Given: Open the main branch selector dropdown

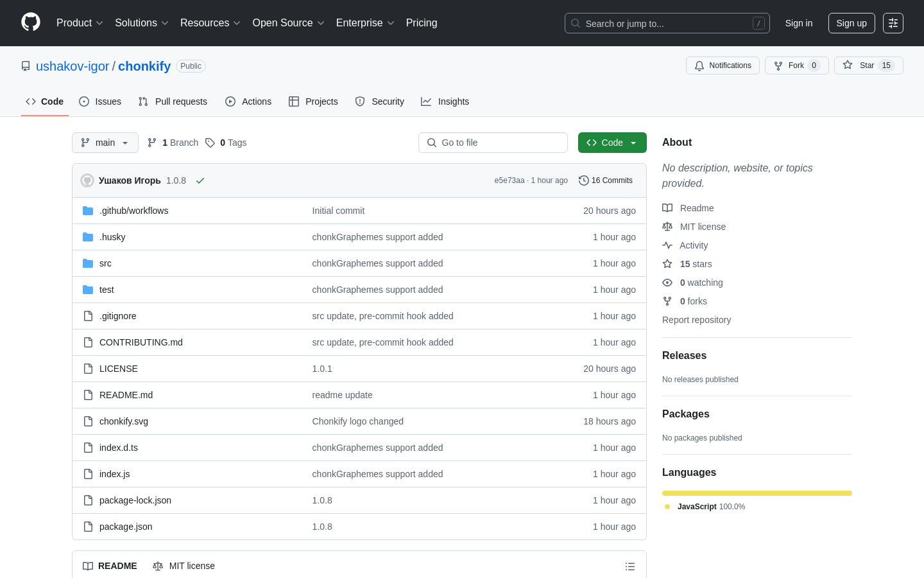Looking at the screenshot, I should click(105, 143).
